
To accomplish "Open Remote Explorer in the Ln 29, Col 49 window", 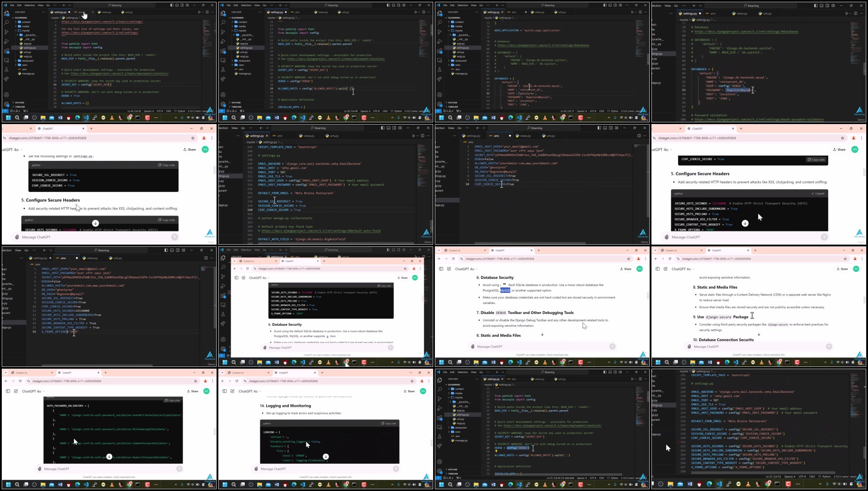I will pyautogui.click(x=223, y=60).
